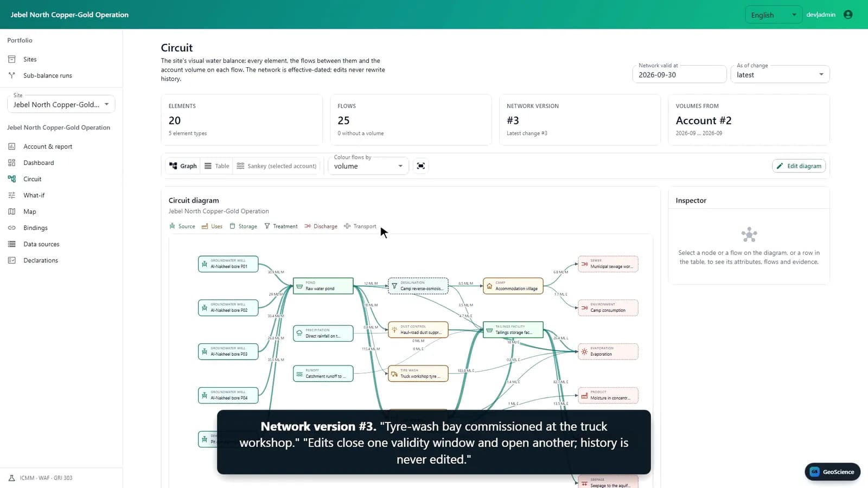Switch to Table view

point(216,166)
